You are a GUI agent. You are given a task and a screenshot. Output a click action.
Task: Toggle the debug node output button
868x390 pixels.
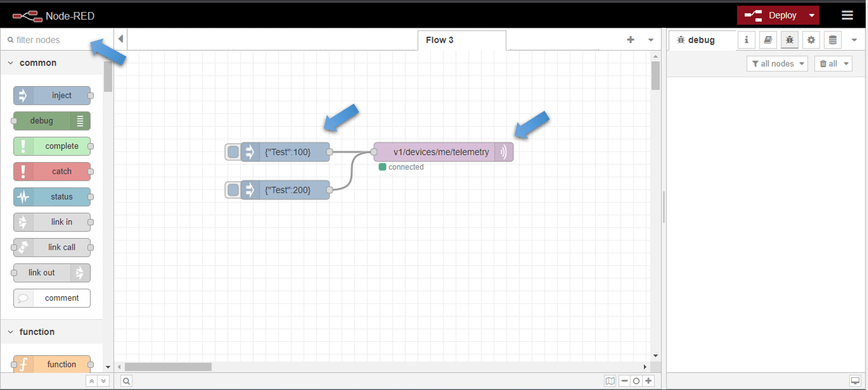pos(80,121)
